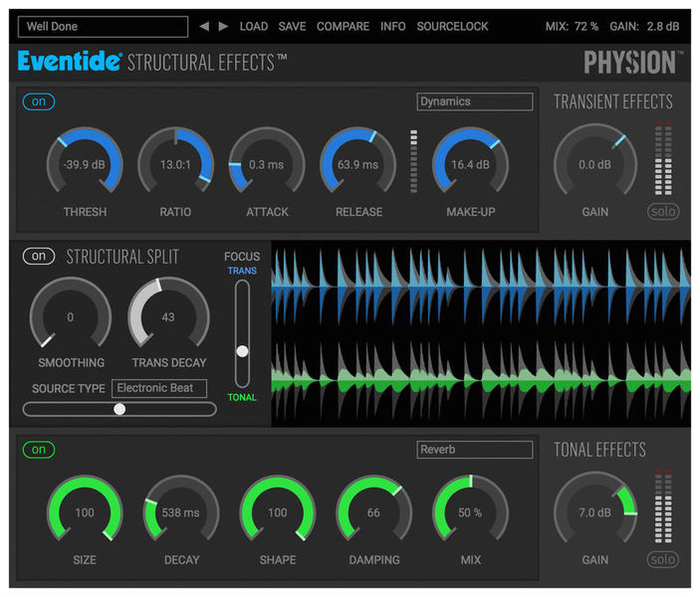
Task: Open the Reverb effect type dropdown
Action: tap(475, 450)
